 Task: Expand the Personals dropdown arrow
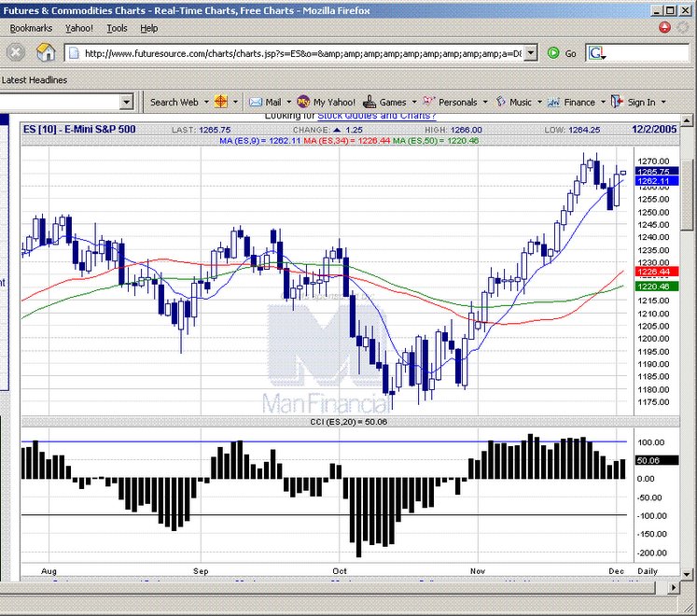pyautogui.click(x=485, y=103)
